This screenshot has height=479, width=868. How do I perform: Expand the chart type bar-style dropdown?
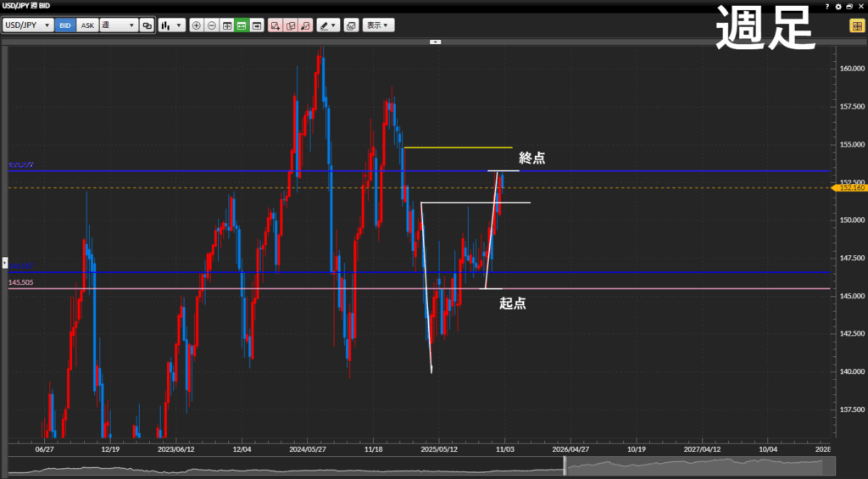point(172,25)
